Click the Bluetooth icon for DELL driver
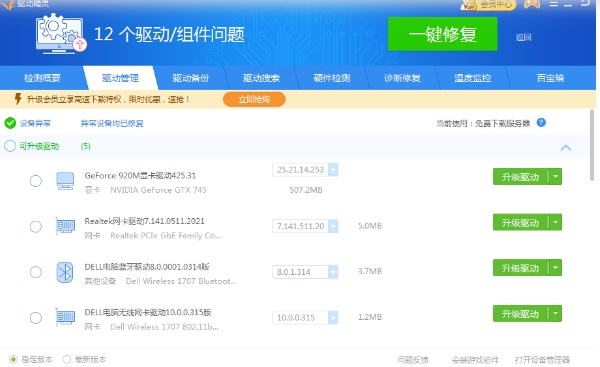This screenshot has height=367, width=600. (65, 272)
